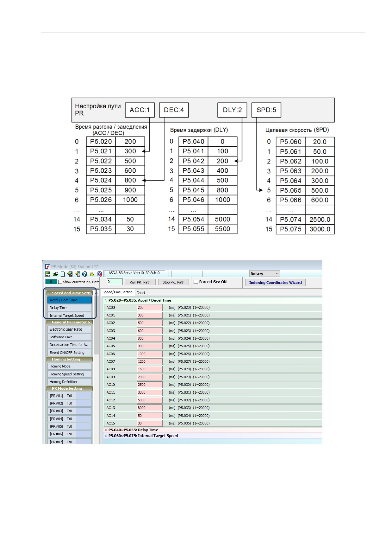Select the Speed/Time Setting tab

point(117,292)
